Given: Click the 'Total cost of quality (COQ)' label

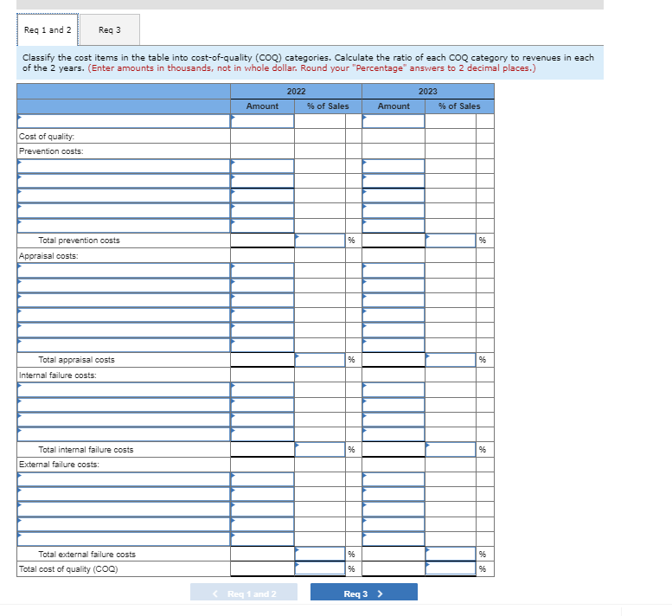Looking at the screenshot, I should click(68, 568).
